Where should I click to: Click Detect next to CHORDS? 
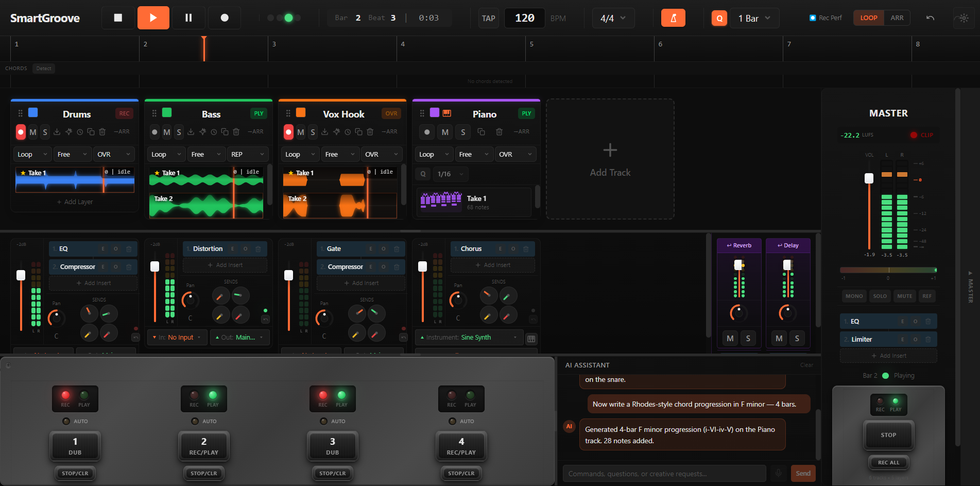44,68
